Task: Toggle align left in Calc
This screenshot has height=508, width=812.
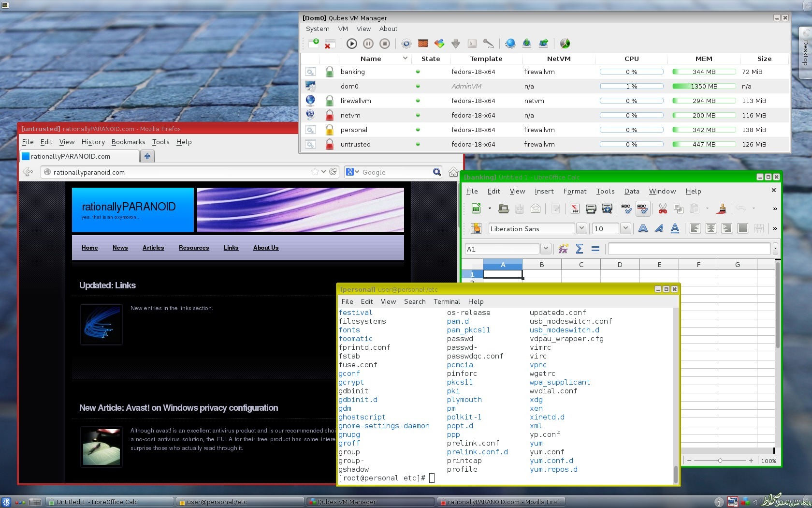Action: click(695, 228)
